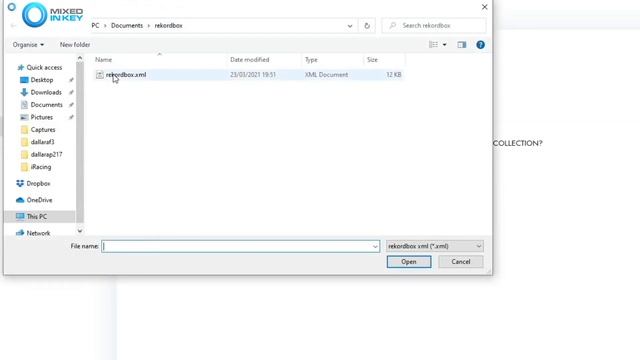This screenshot has height=360, width=640.
Task: Select This PC in navigation pane
Action: 36,217
